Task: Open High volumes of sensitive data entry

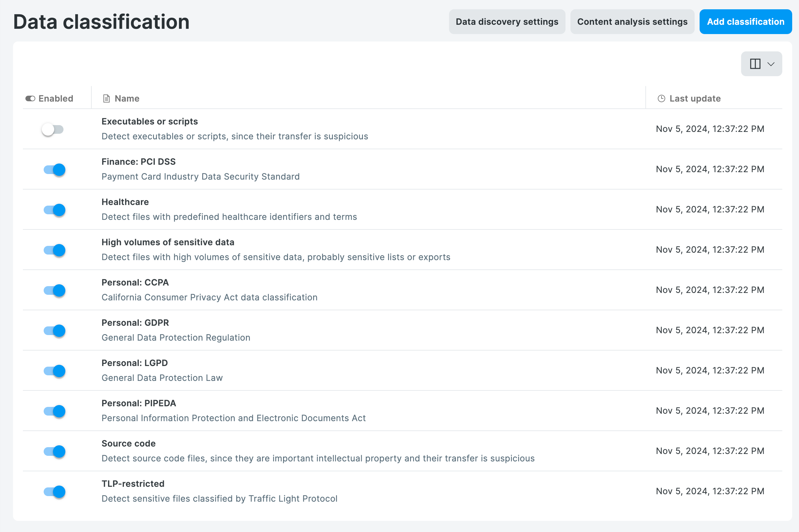Action: [x=168, y=242]
